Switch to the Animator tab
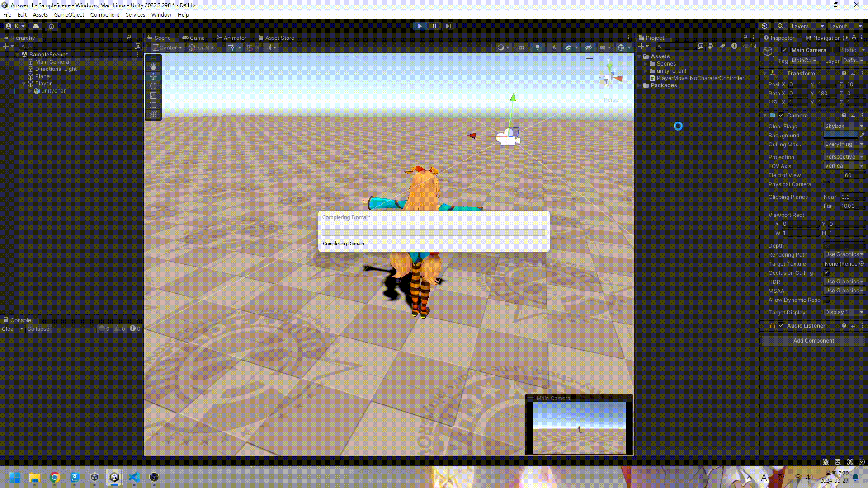Viewport: 868px width, 488px height. 231,38
